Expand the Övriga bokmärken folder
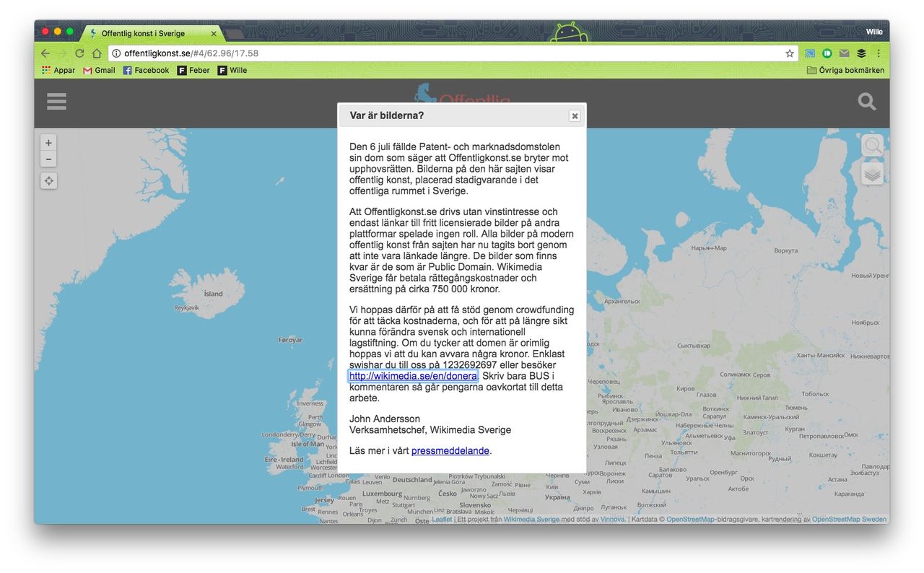Screen dimensions: 924x573 (845, 70)
